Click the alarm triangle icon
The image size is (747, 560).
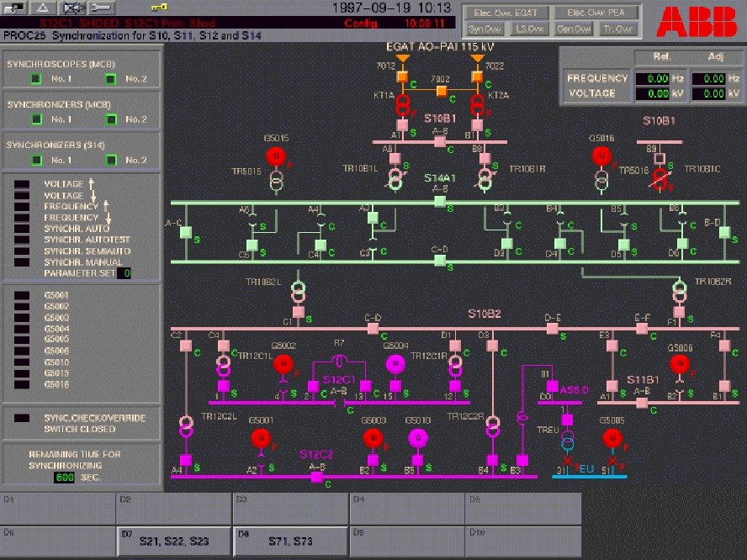42,8
